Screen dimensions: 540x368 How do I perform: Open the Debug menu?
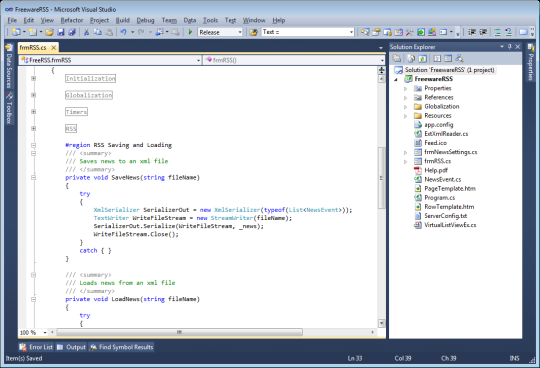pyautogui.click(x=145, y=20)
